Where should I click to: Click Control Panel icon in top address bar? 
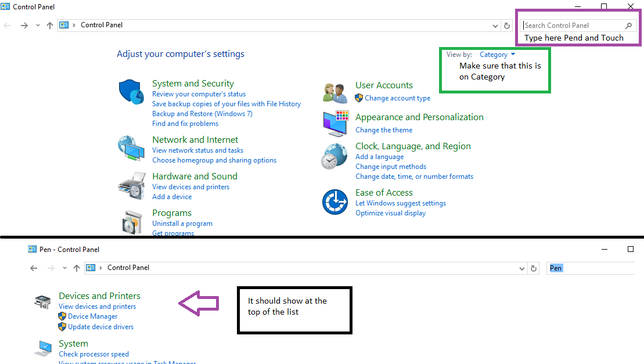64,25
